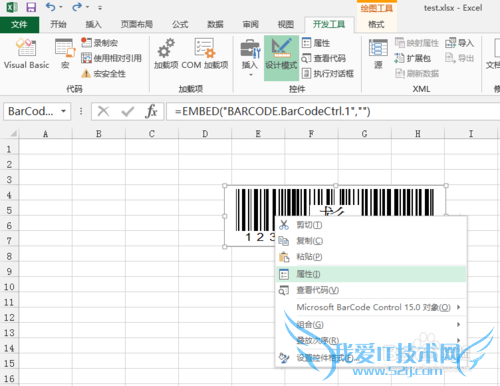The height and width of the screenshot is (386, 500).
Task: Choose Paste (粘贴) in context menu
Action: 371,257
